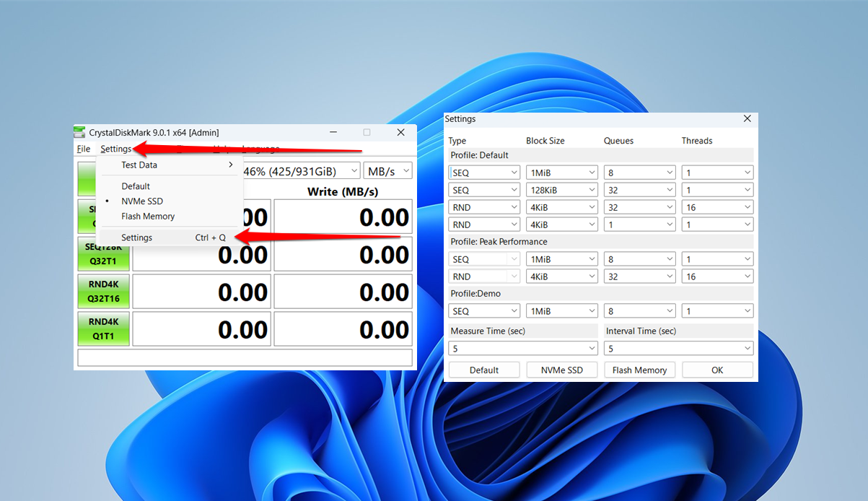Image resolution: width=868 pixels, height=501 pixels.
Task: Open the Queues dropdown showing 32 in row two
Action: click(x=639, y=189)
